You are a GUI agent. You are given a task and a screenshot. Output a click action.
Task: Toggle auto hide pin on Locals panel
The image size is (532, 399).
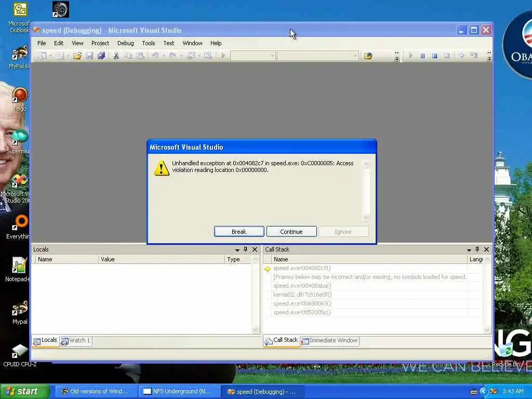pos(246,249)
